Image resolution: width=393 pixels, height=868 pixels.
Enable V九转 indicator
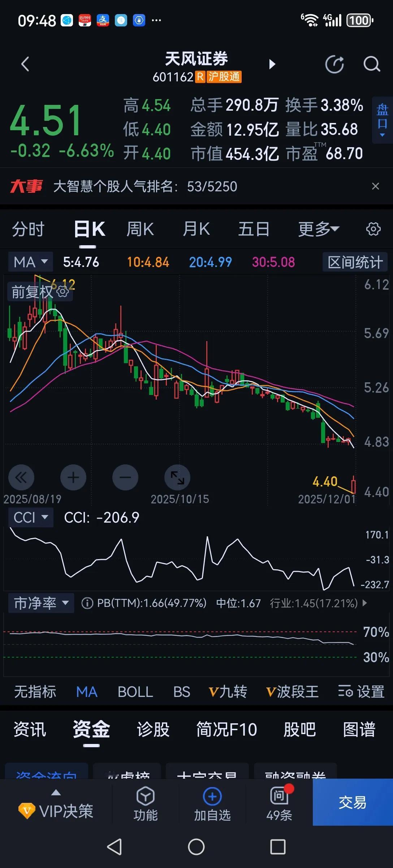(x=228, y=692)
